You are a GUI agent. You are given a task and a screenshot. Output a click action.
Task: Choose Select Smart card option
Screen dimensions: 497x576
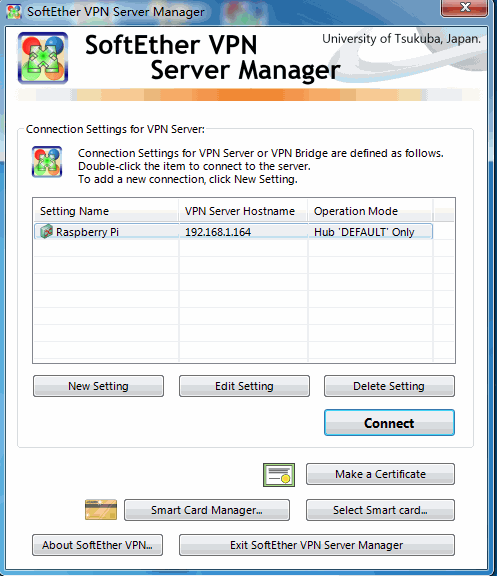pos(380,510)
